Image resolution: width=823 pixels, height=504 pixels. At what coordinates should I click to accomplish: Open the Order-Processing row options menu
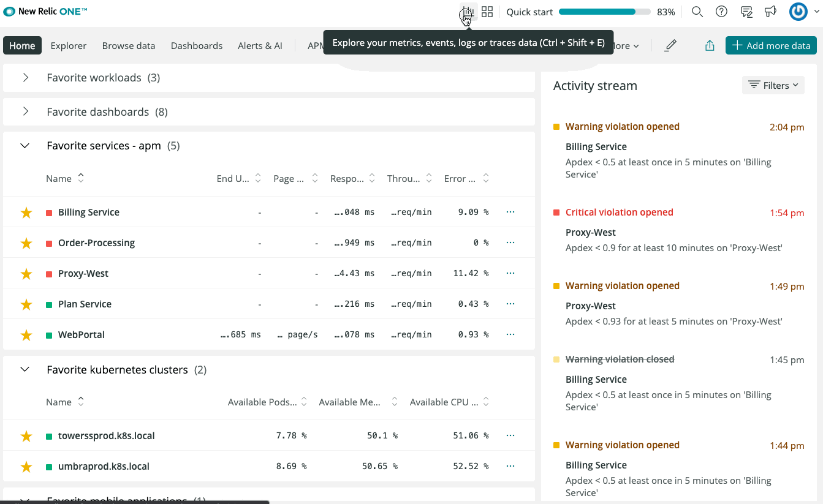(510, 243)
